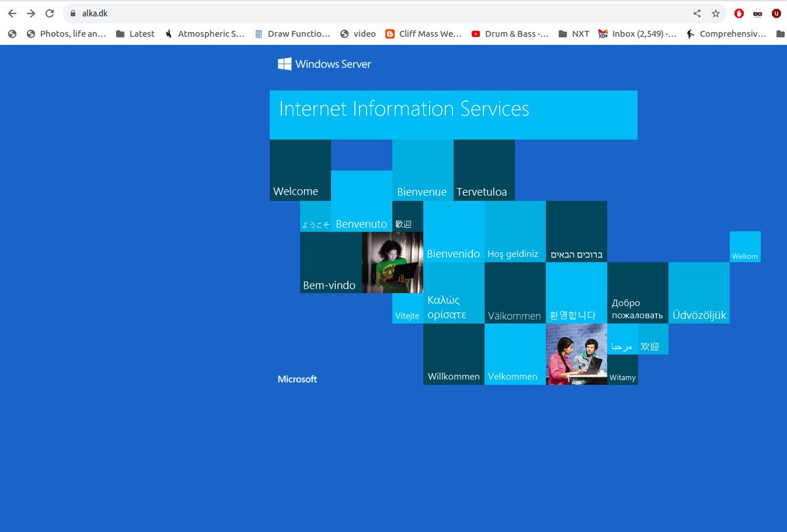Image resolution: width=787 pixels, height=532 pixels.
Task: Open the 'Drum & Bass' YouTube bookmark
Action: click(510, 33)
